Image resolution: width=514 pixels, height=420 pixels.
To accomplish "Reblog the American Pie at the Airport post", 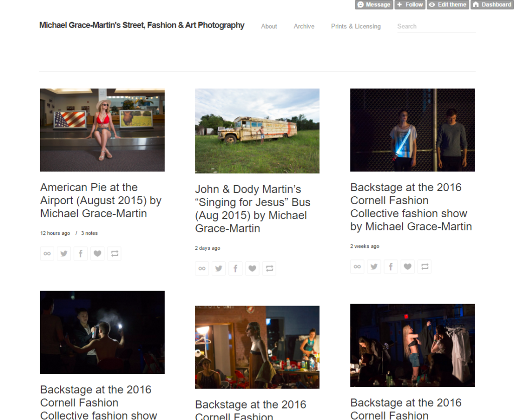I will click(114, 254).
